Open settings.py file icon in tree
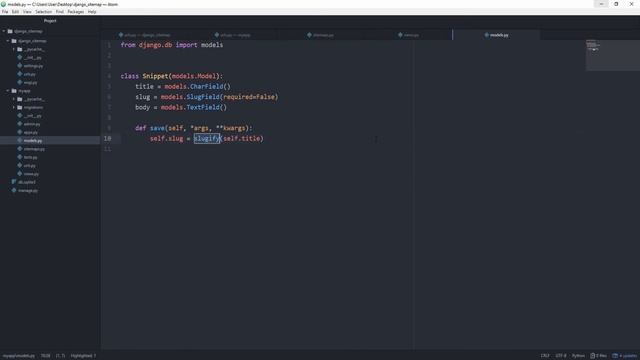Screen dimensions: 640x360 pos(20,66)
